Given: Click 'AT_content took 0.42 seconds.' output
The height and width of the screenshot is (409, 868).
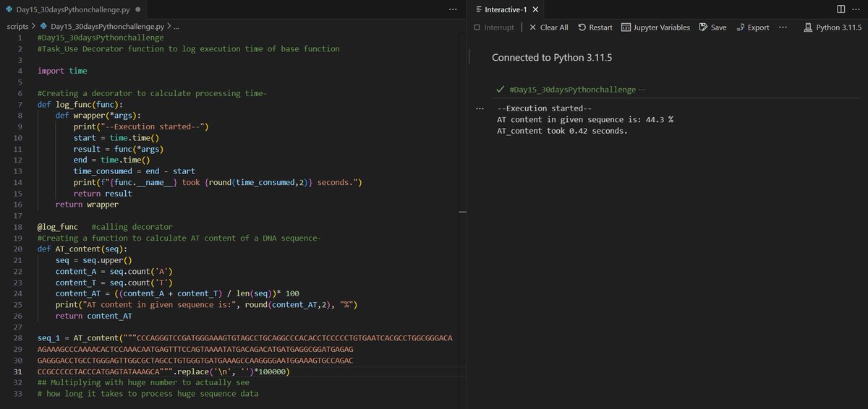Looking at the screenshot, I should pyautogui.click(x=563, y=131).
